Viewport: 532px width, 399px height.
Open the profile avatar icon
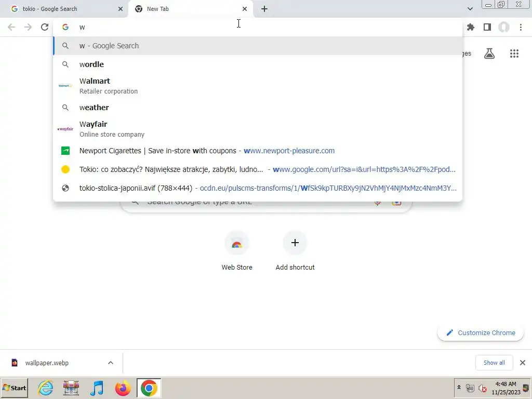tap(504, 27)
